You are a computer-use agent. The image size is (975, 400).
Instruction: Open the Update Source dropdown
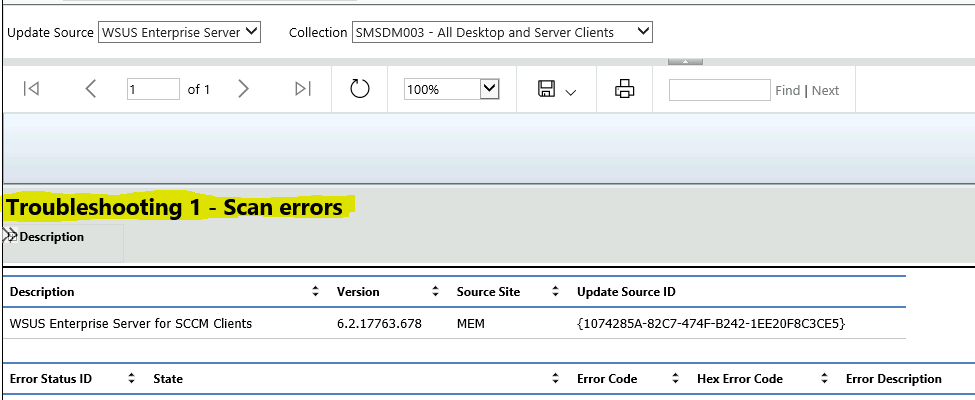(x=179, y=32)
